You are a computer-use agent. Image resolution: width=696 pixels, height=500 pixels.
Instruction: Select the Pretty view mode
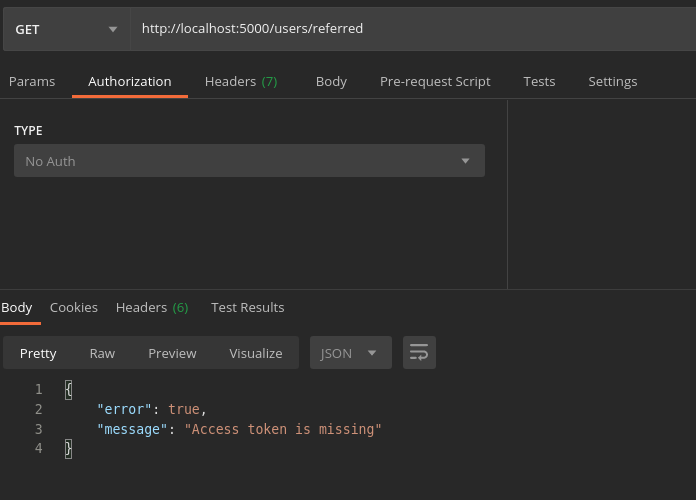[x=38, y=353]
